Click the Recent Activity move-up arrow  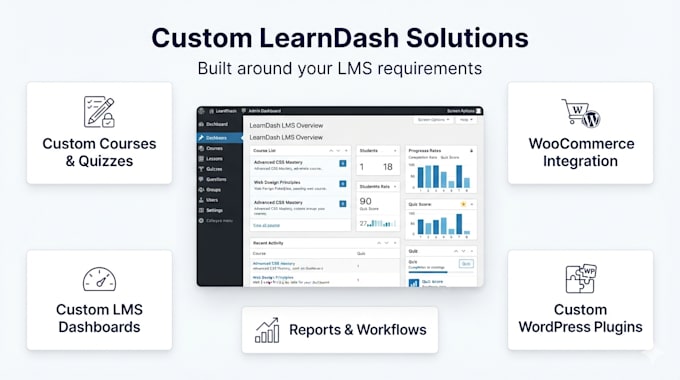[379, 243]
